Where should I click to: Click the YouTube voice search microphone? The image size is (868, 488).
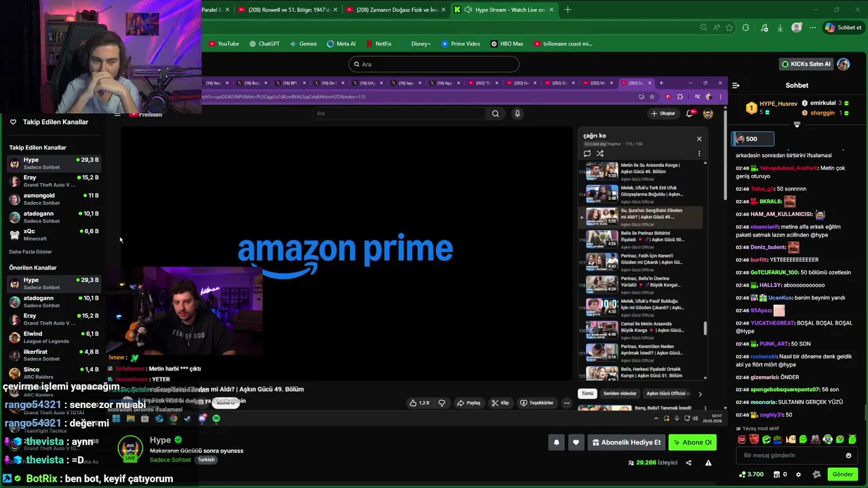[517, 113]
